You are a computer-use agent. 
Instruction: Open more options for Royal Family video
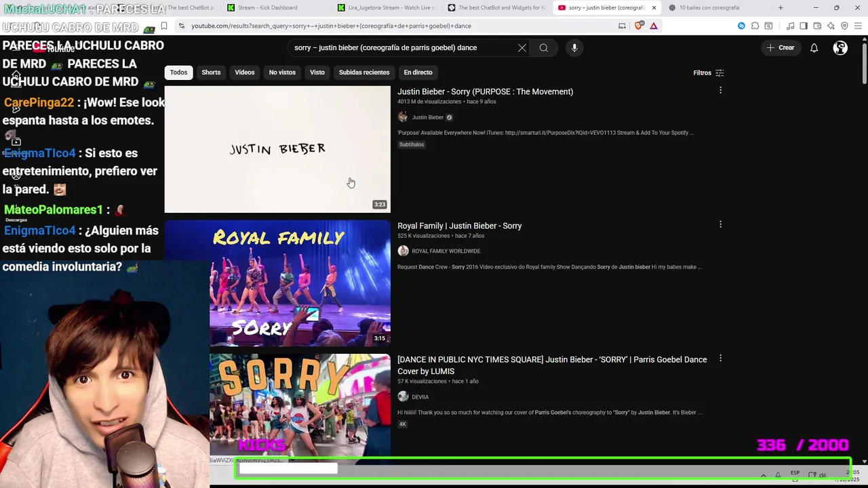tap(720, 224)
